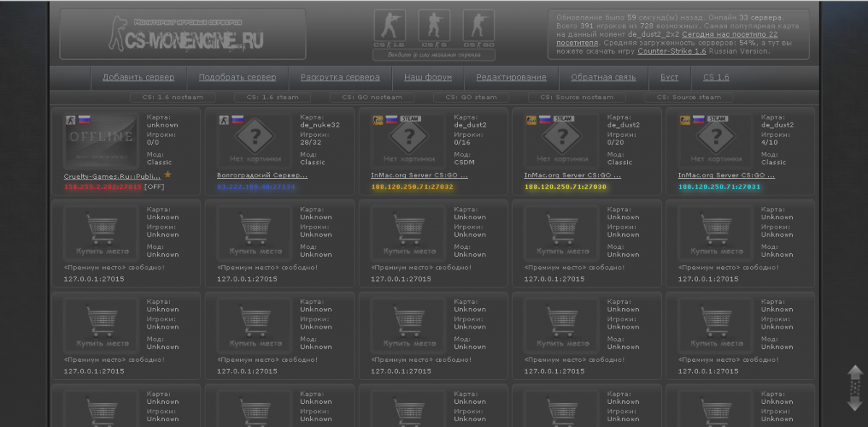
Task: Go to Раскрутка сервера in the menu
Action: (x=340, y=77)
